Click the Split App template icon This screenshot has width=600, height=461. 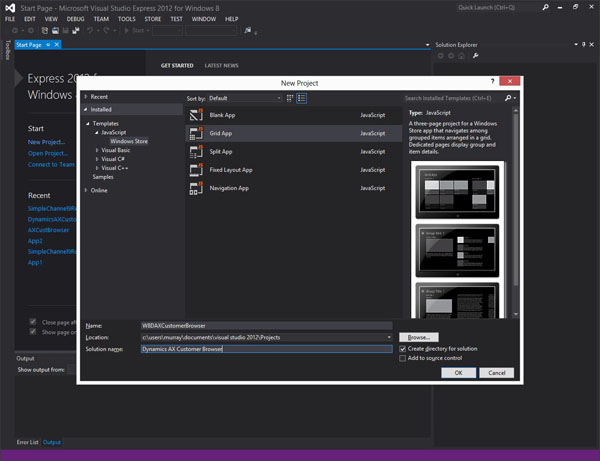[196, 151]
